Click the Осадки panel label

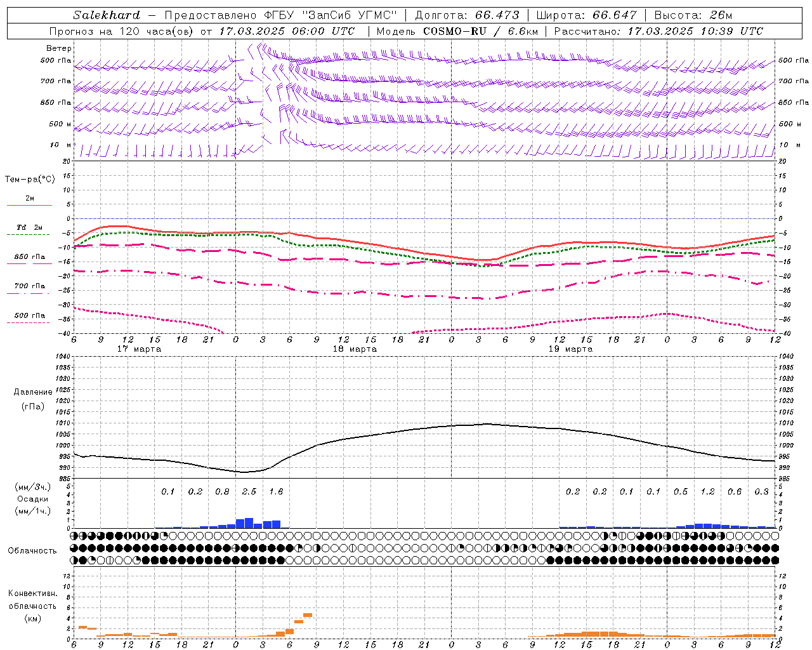[x=32, y=499]
